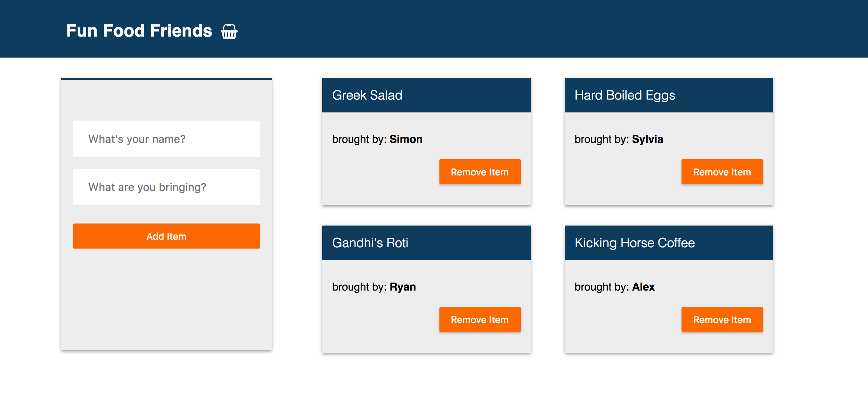Click the name Sylvia on the eggs card

pos(647,139)
